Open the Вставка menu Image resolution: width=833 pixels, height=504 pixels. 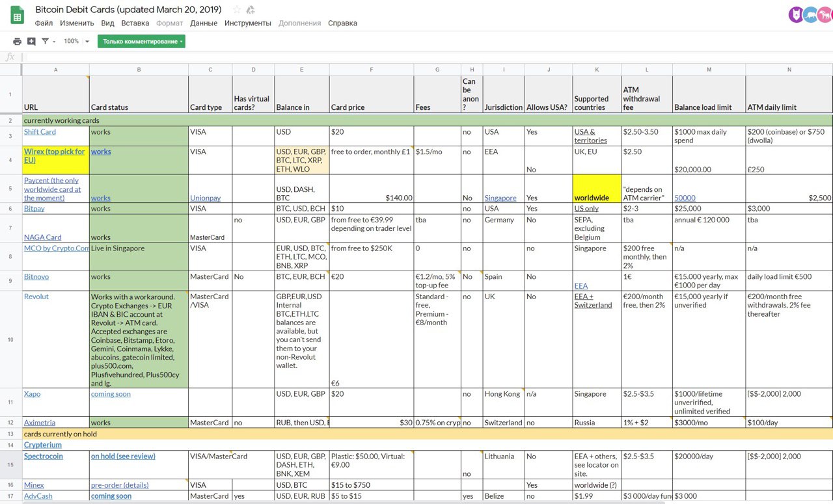pyautogui.click(x=135, y=23)
